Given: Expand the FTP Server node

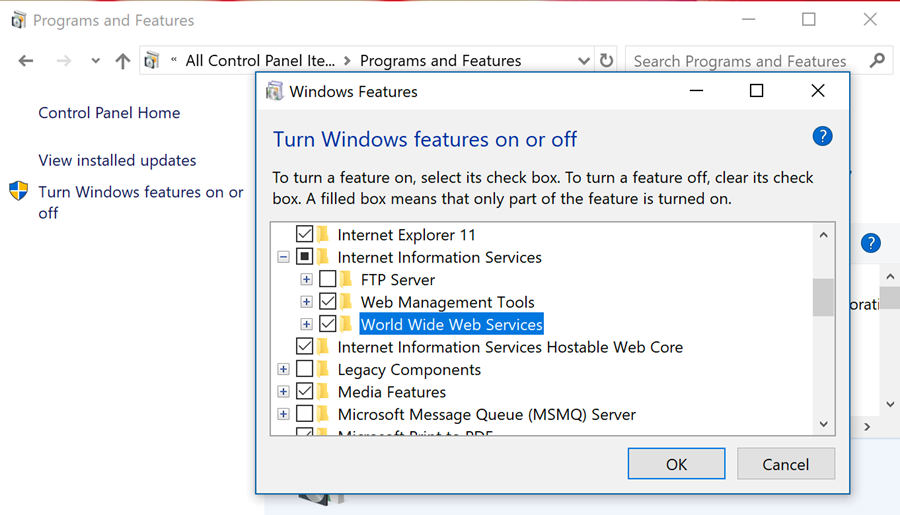Looking at the screenshot, I should pos(307,279).
